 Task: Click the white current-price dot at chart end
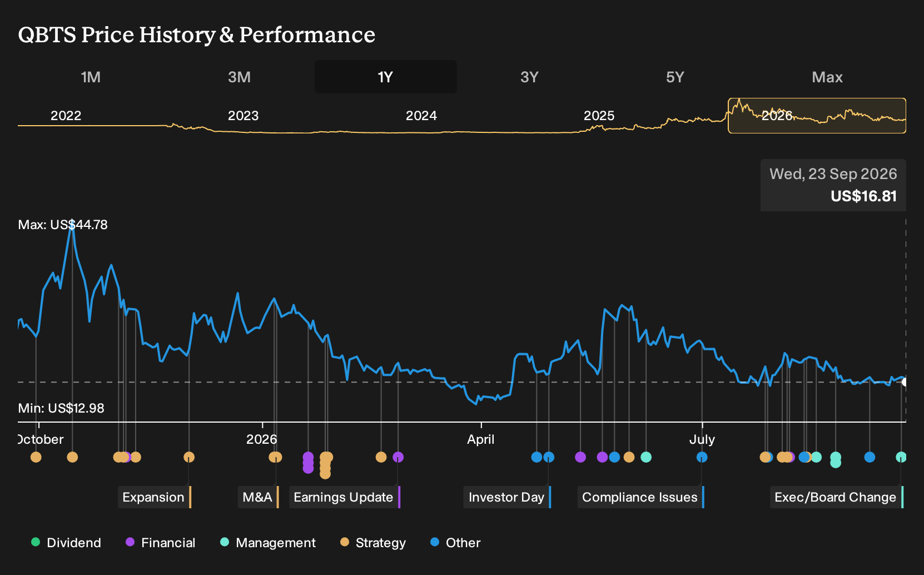pyautogui.click(x=905, y=382)
